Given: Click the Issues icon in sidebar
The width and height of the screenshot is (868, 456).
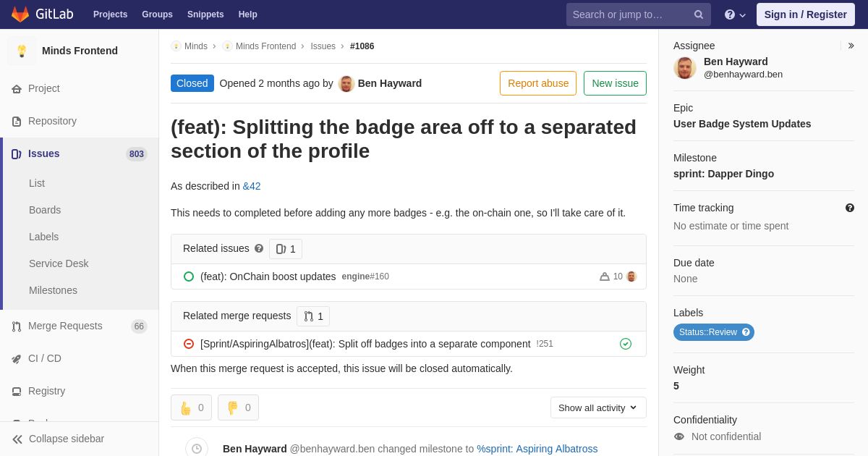Looking at the screenshot, I should [17, 154].
